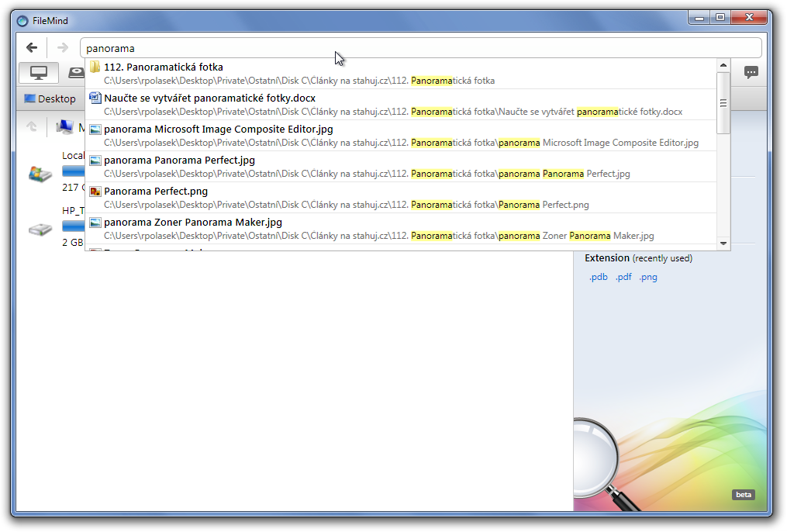Click image icon of Microsoft Image Composite Editor.jpg
The width and height of the screenshot is (787, 532).
click(x=95, y=129)
